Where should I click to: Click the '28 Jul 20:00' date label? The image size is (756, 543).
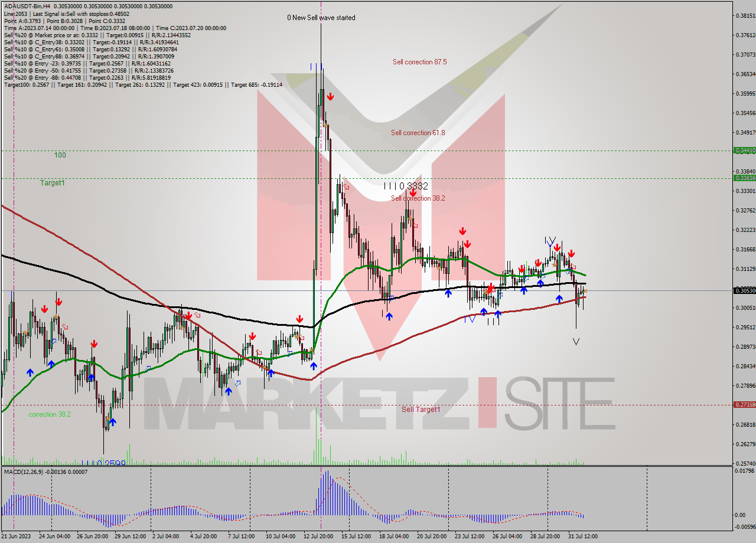tap(545, 537)
